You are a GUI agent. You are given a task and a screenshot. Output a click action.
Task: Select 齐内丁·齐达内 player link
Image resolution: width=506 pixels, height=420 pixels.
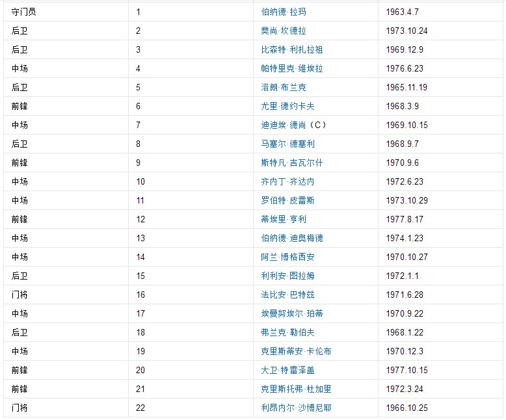(287, 181)
